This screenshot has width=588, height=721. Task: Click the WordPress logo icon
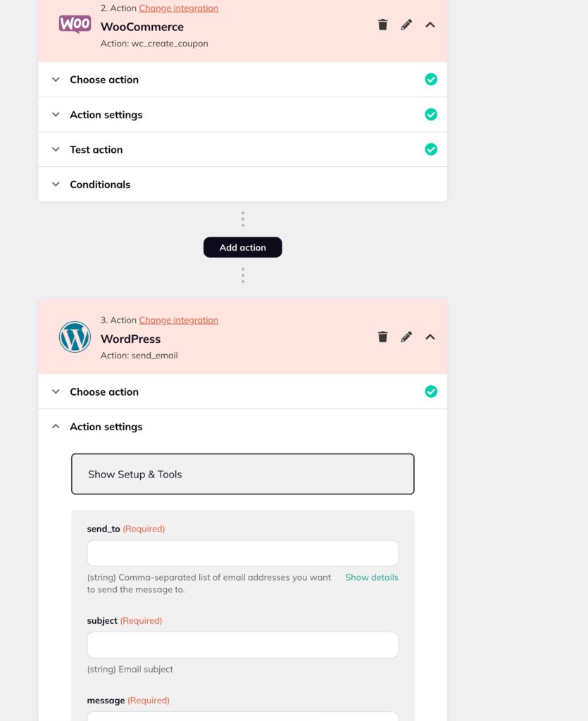[x=75, y=337]
